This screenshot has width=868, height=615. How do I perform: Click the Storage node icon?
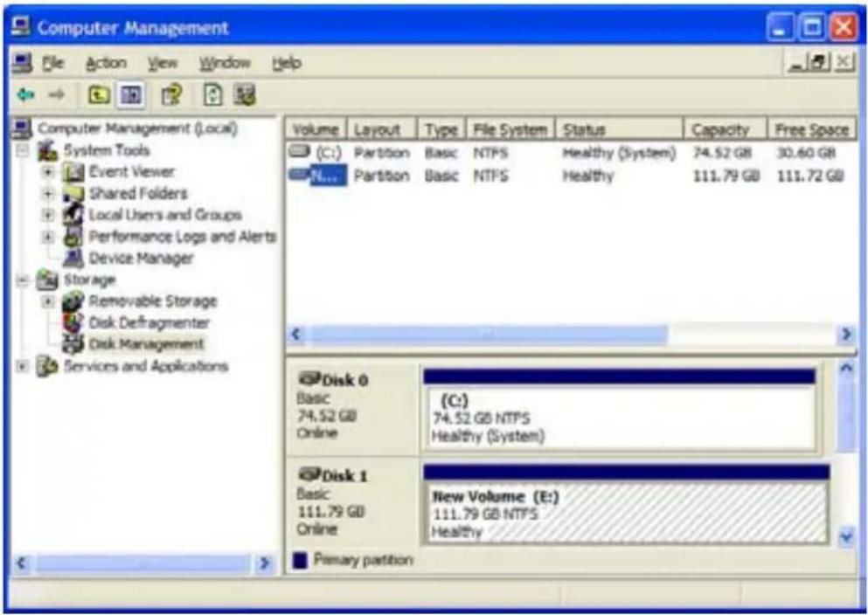[x=47, y=280]
